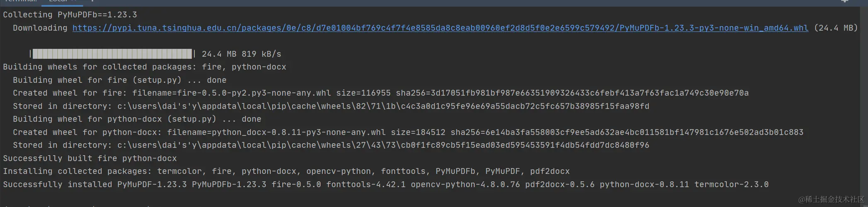Open the PyMuPDFb wheel download URL
The image size is (868, 207).
tap(440, 28)
